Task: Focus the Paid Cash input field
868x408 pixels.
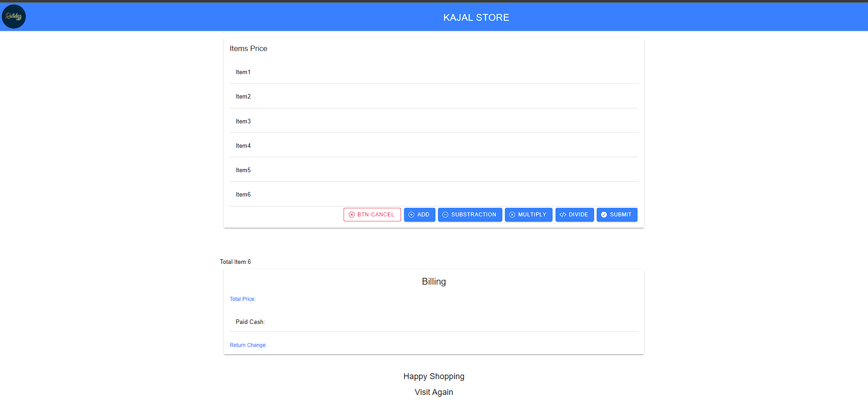Action: (434, 322)
